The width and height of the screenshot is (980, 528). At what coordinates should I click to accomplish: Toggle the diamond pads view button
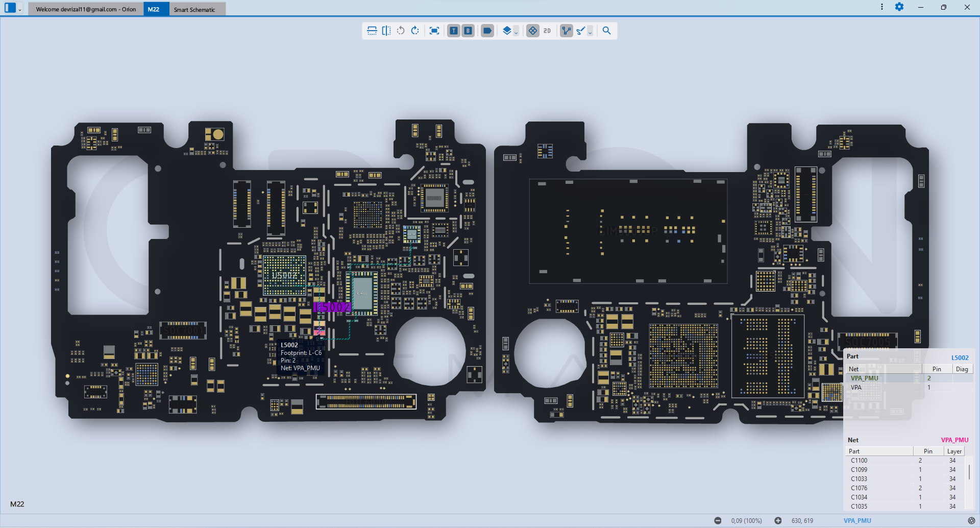pos(533,31)
